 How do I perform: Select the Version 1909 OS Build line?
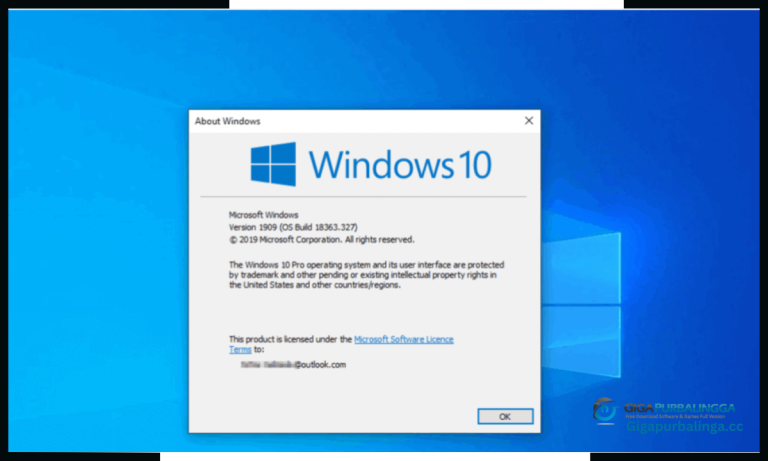(297, 228)
